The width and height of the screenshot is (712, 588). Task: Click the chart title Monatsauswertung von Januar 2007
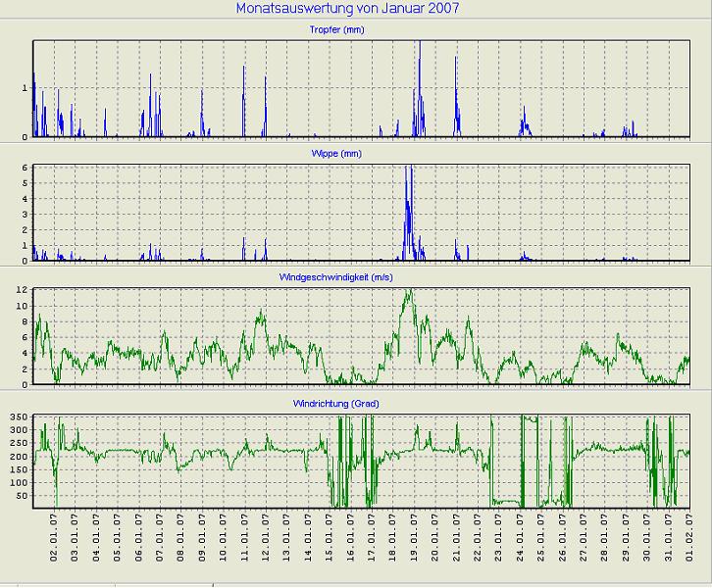[348, 8]
